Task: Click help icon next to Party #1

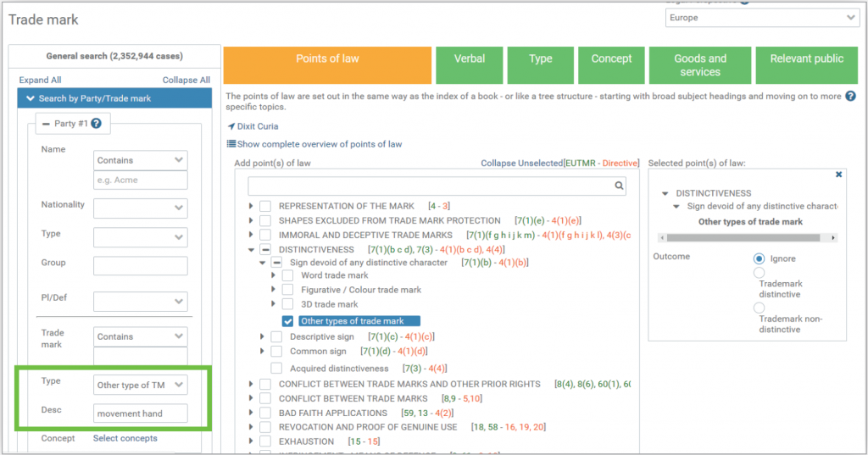Action: click(96, 124)
